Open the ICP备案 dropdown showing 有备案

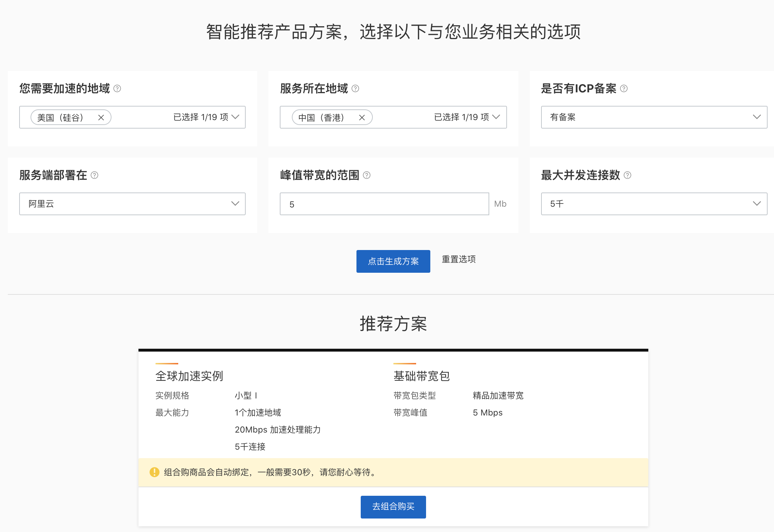(654, 117)
